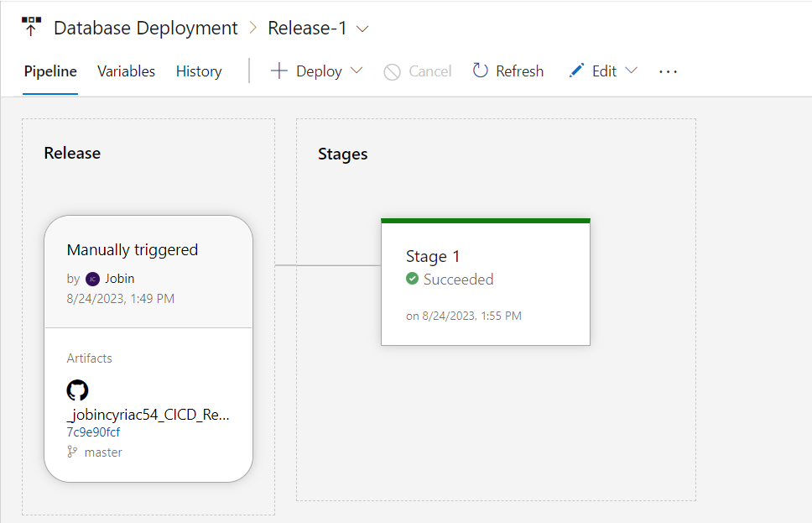Click the _jobincyriac54_CICD_Re... artifact name

[148, 415]
